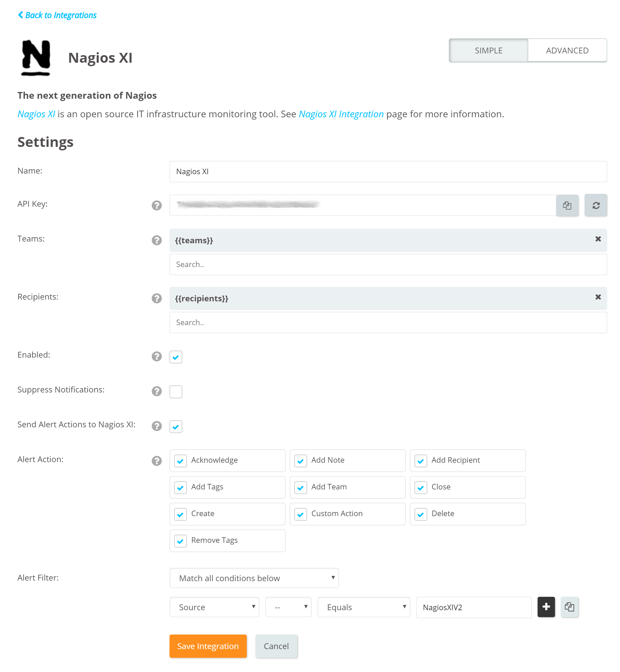Click help icon next to API Key

pos(156,205)
